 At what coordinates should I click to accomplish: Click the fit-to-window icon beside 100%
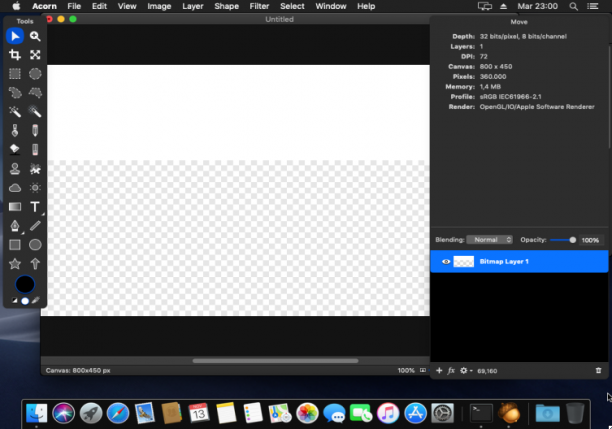coord(423,370)
